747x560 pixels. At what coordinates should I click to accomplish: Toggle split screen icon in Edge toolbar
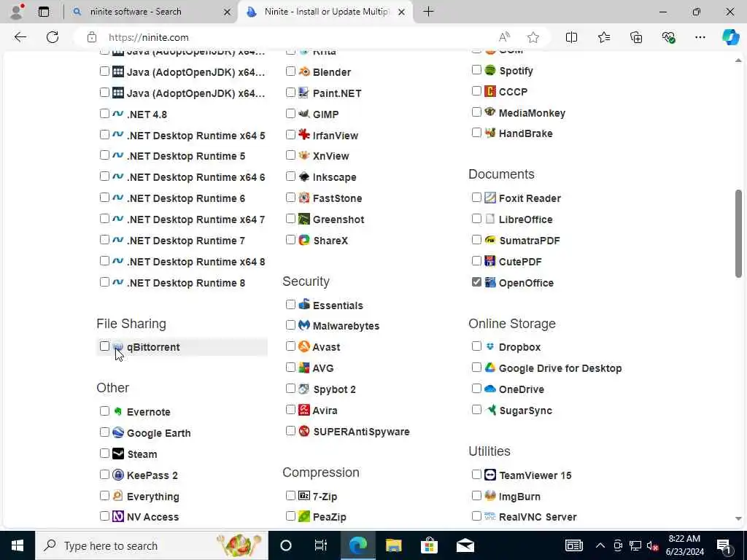coord(571,37)
